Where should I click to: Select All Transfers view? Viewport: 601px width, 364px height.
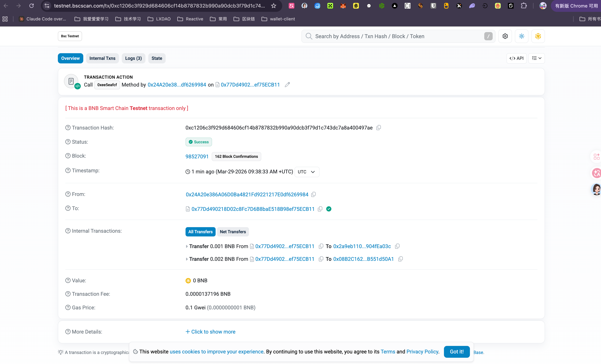pyautogui.click(x=200, y=231)
